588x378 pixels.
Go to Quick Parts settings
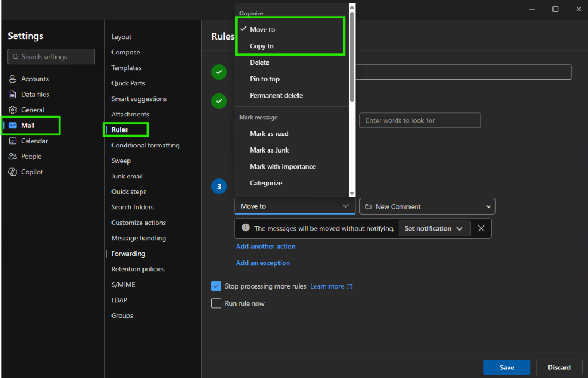(x=128, y=83)
